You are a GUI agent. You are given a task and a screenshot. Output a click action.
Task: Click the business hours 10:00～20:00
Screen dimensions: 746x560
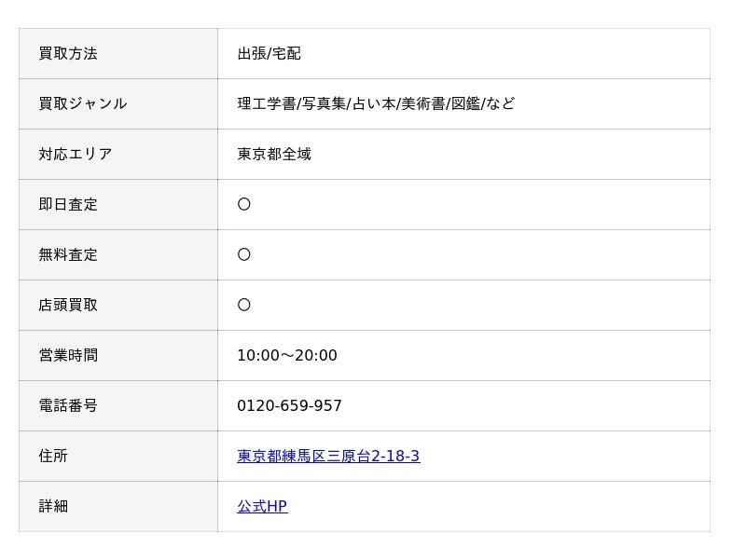pos(287,355)
